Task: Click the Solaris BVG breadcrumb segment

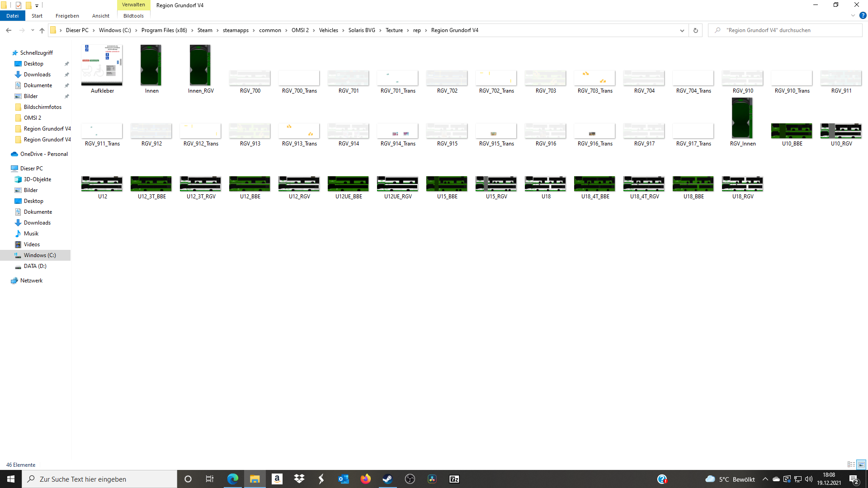Action: [x=361, y=30]
